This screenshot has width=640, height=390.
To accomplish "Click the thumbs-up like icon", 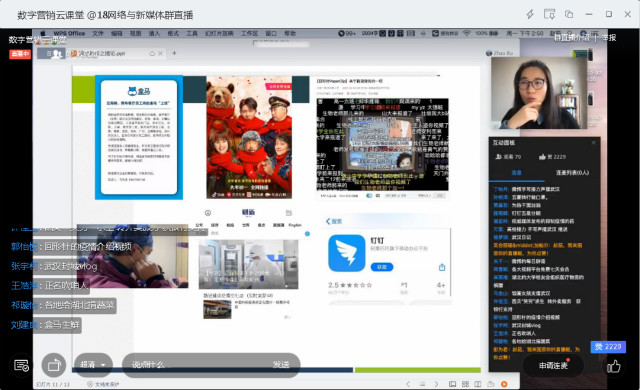I will tap(613, 366).
